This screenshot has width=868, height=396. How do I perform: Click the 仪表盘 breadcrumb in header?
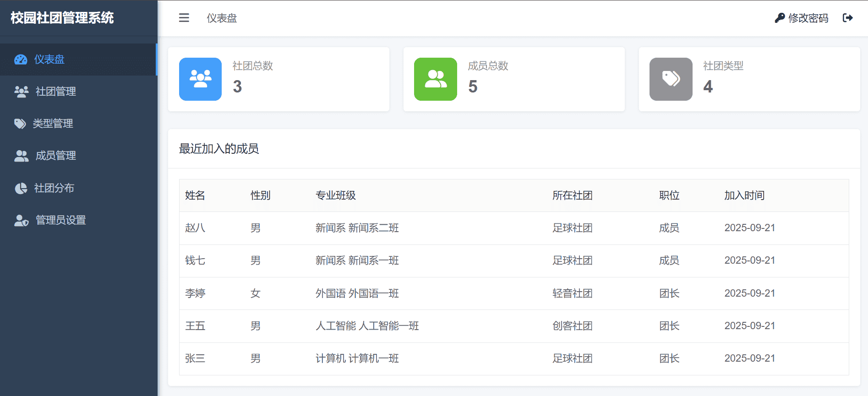(x=222, y=18)
